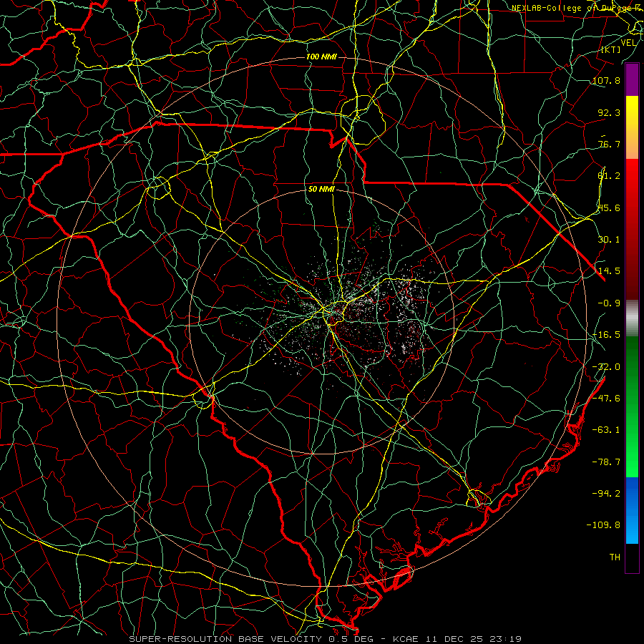The image size is (644, 644).
Task: Select the VEL legend title
Action: [628, 43]
